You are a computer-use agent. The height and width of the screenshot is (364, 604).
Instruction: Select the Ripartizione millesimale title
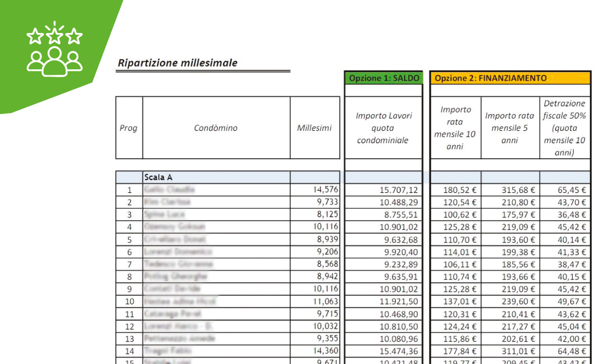pos(177,63)
